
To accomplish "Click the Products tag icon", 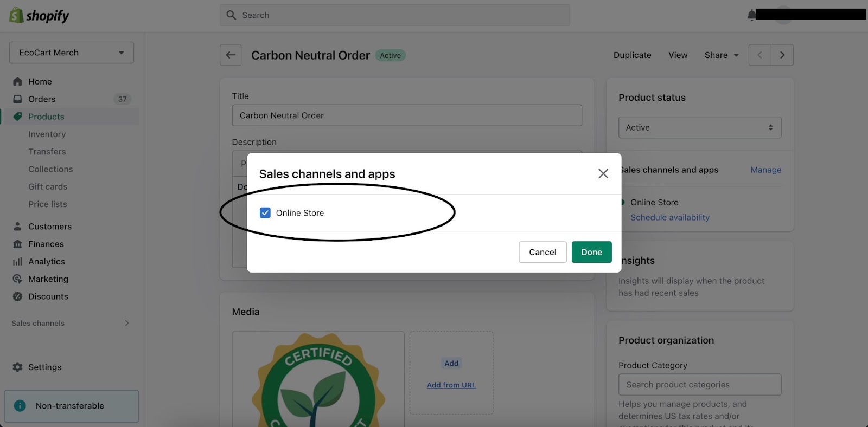I will [x=17, y=117].
